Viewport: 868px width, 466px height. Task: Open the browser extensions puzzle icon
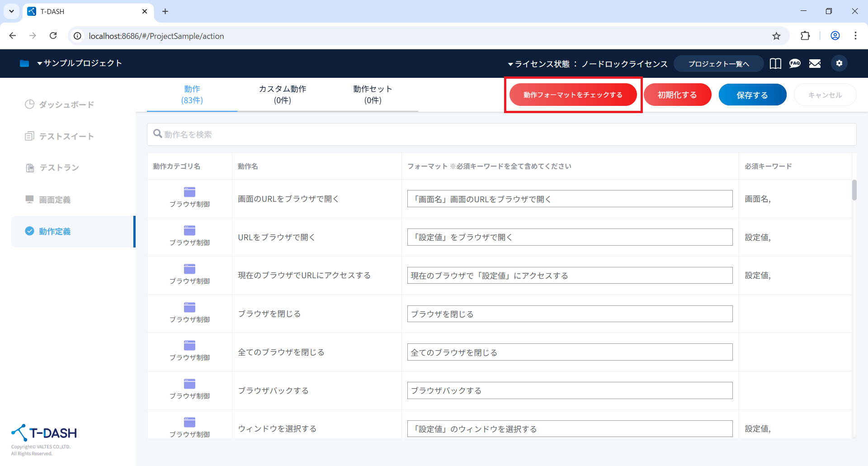805,36
